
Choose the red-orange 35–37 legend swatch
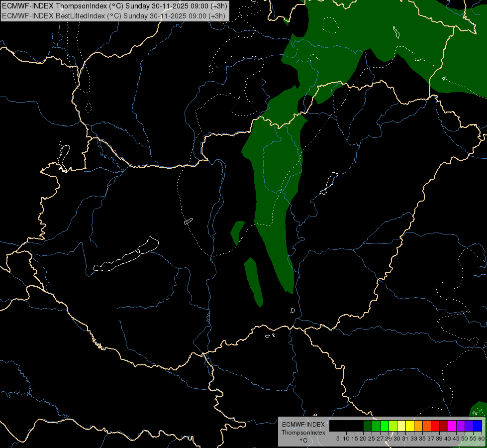427,426
